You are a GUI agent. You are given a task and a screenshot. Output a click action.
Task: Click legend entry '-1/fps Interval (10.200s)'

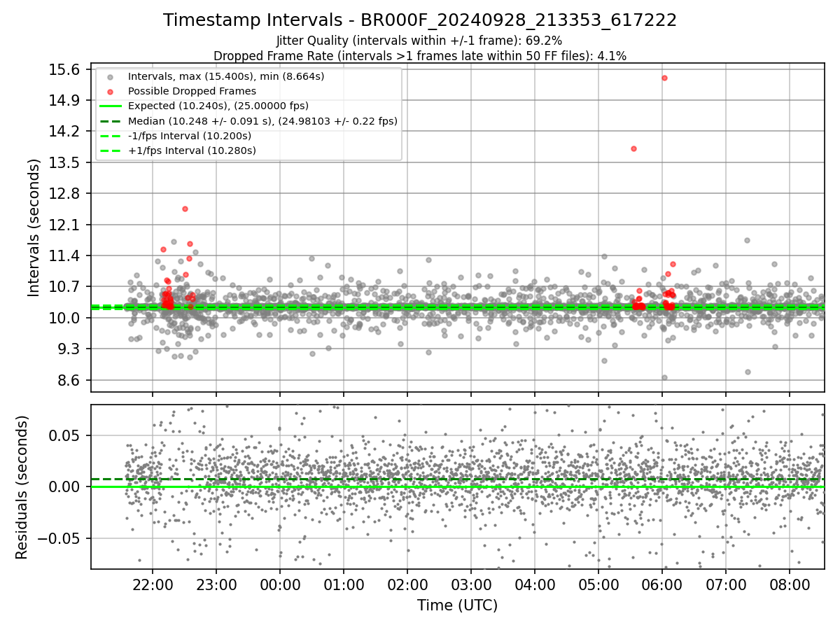point(189,136)
